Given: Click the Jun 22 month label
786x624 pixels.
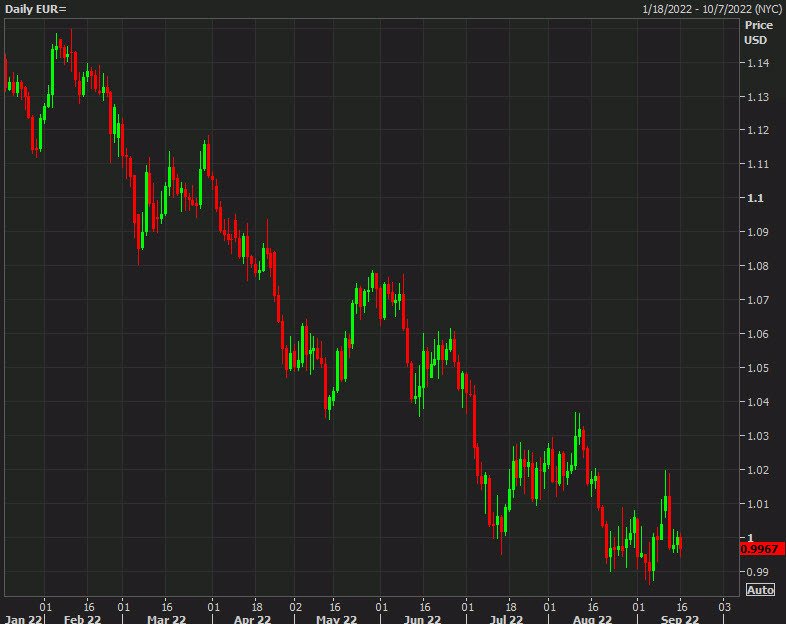Looking at the screenshot, I should tap(422, 619).
